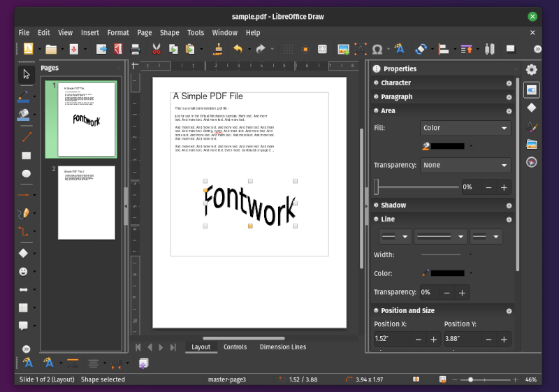The height and width of the screenshot is (392, 559).
Task: Click the Insert Text Box icon
Action: tap(361, 49)
